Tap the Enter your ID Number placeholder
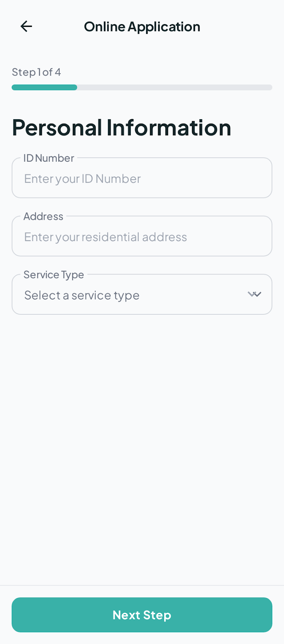This screenshot has height=644, width=284. click(x=82, y=179)
